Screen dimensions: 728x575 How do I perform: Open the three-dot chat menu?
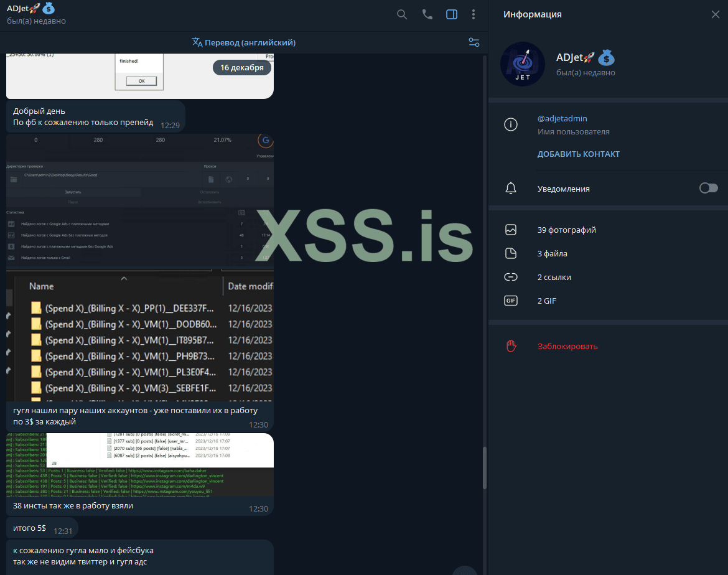[x=474, y=14]
